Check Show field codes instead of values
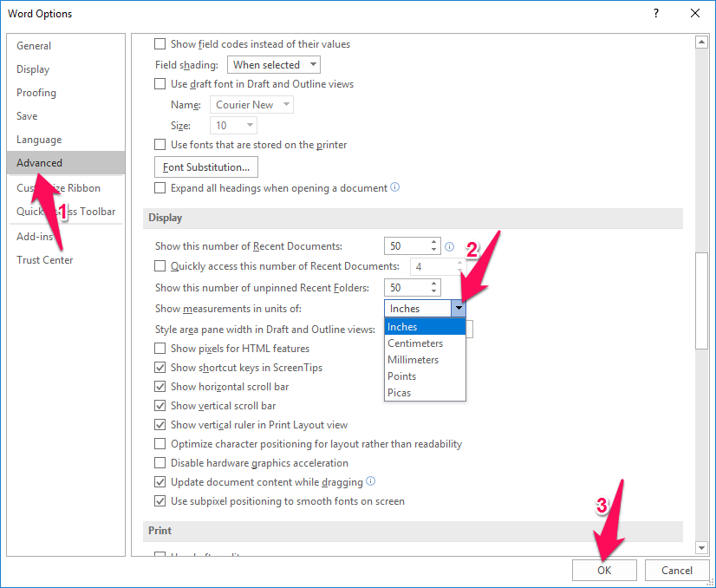This screenshot has width=716, height=588. click(159, 44)
